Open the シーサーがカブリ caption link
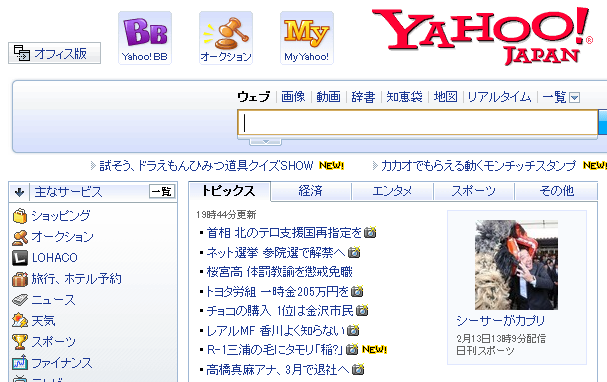Screen dimensions: 607x382 coord(500,320)
